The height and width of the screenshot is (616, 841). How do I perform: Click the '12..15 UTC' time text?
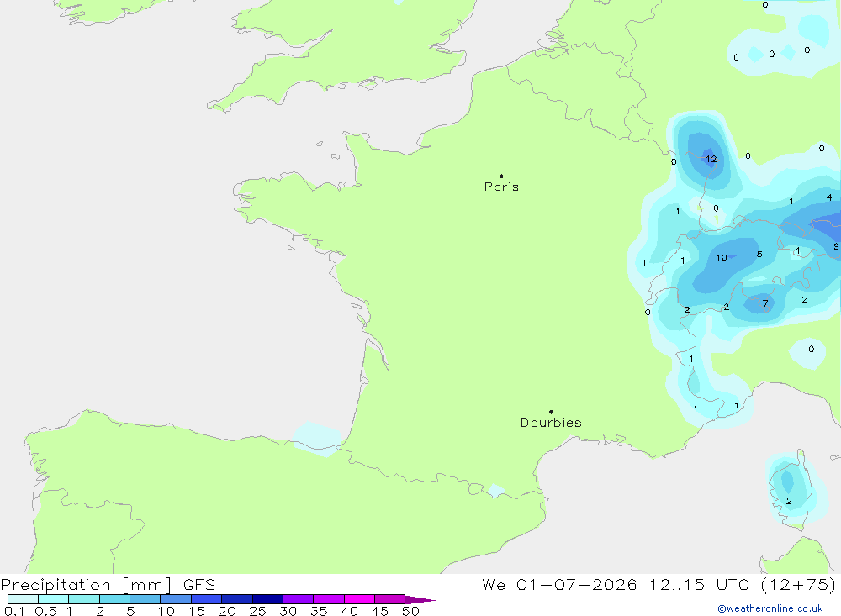point(699,584)
